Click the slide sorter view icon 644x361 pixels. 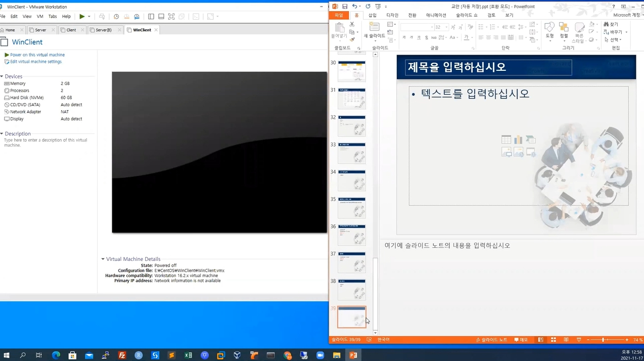(554, 340)
